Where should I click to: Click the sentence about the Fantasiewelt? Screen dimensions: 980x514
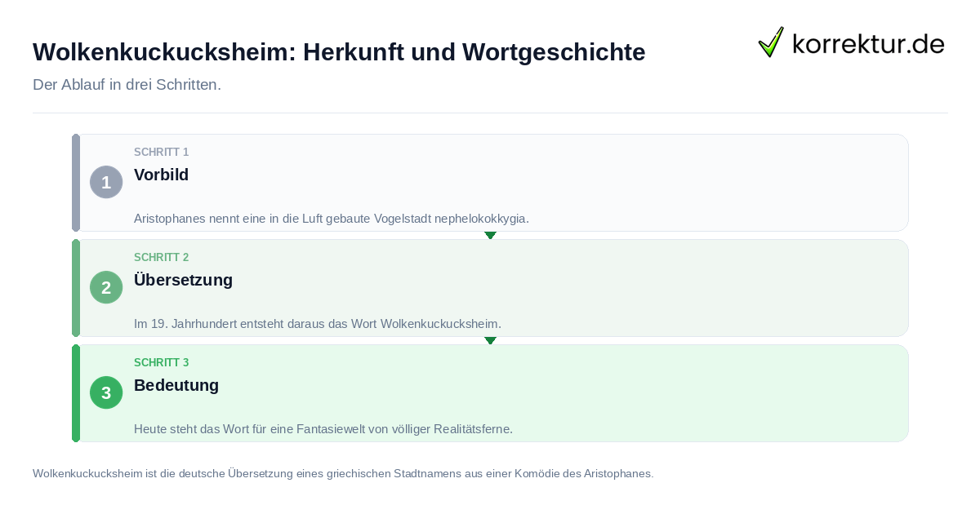323,429
